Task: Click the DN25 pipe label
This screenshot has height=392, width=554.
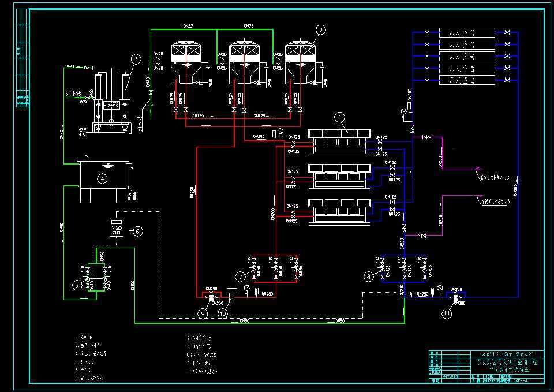Action: point(248,26)
